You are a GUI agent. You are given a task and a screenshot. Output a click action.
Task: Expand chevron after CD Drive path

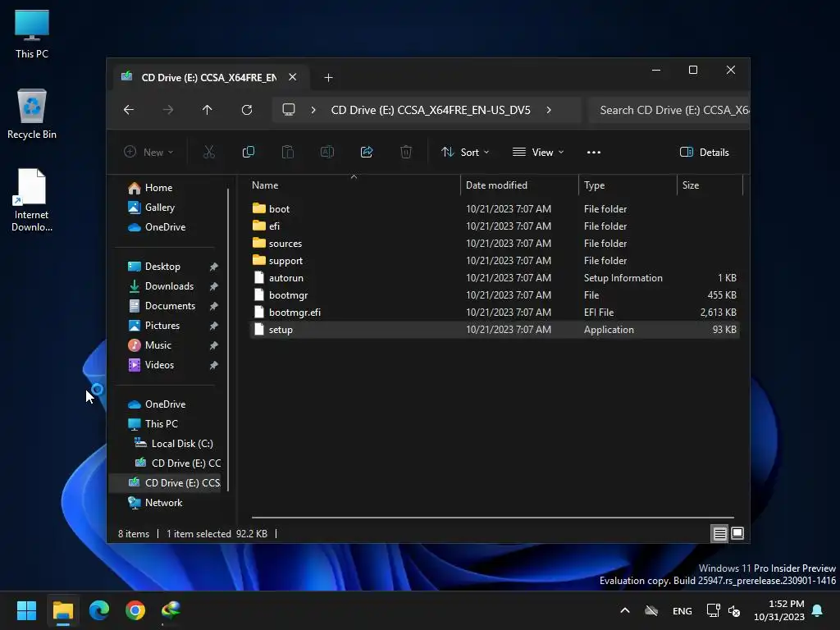pos(549,110)
